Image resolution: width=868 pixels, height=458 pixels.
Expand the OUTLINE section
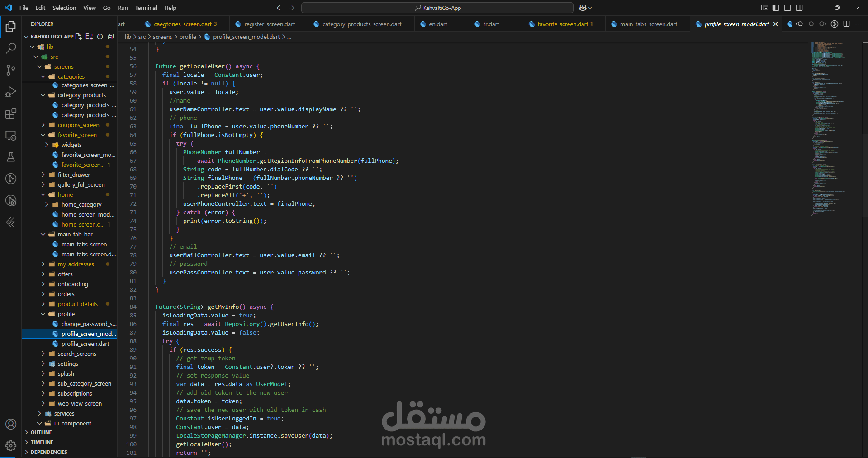coord(70,432)
